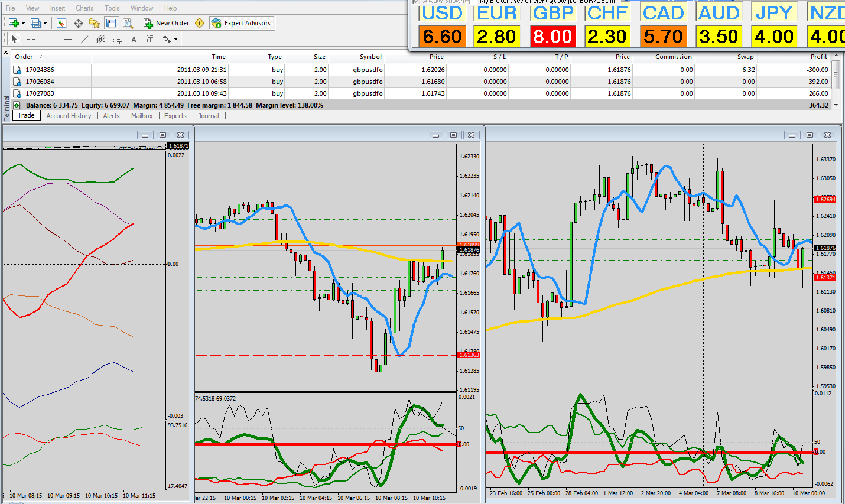Close the Terminal panel with its X
The width and height of the screenshot is (845, 504).
(x=6, y=53)
